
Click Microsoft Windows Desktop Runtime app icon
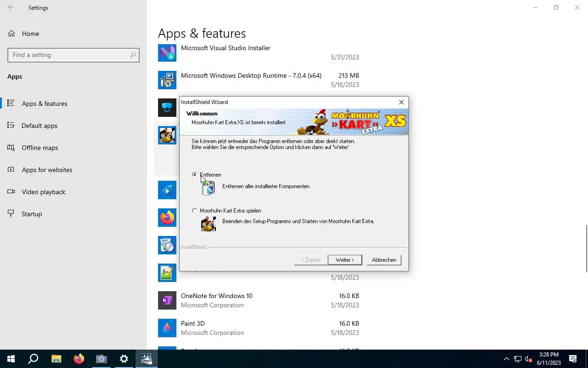167,80
